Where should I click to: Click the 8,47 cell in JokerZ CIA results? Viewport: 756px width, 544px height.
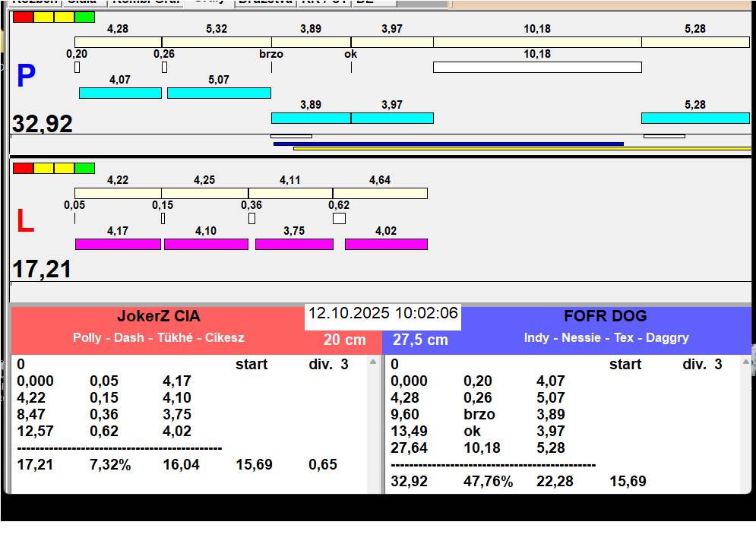click(x=31, y=414)
